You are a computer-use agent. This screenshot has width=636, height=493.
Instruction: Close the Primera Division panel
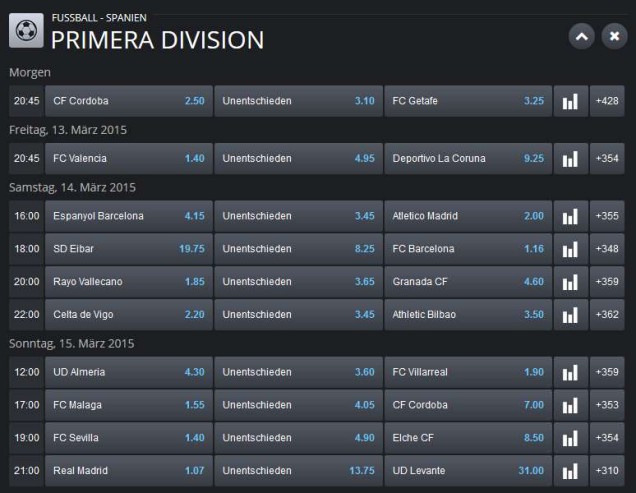tap(615, 37)
